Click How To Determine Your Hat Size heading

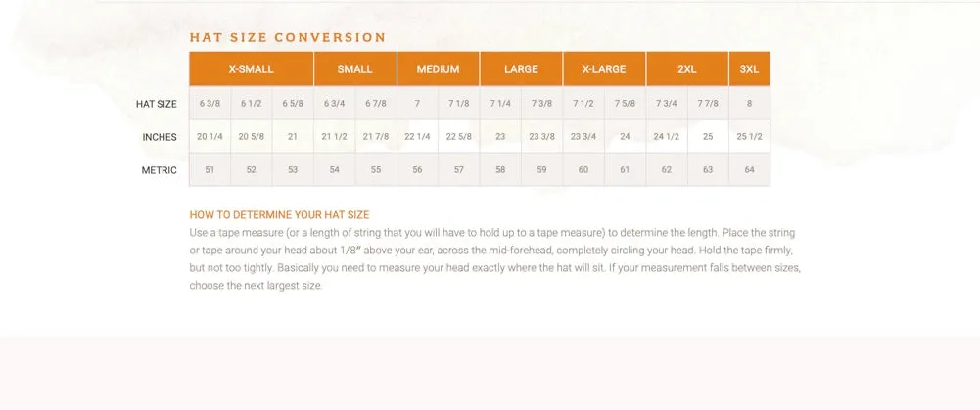(x=279, y=215)
